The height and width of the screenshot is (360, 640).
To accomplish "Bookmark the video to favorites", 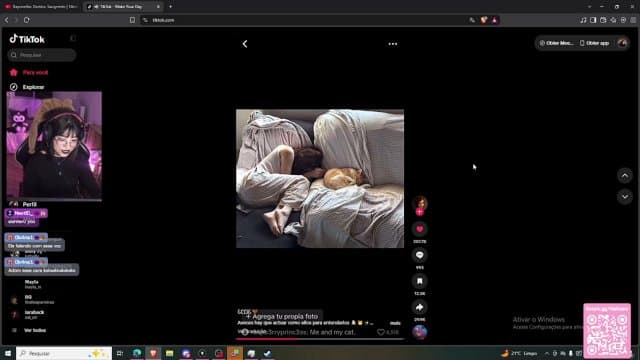I will [420, 281].
